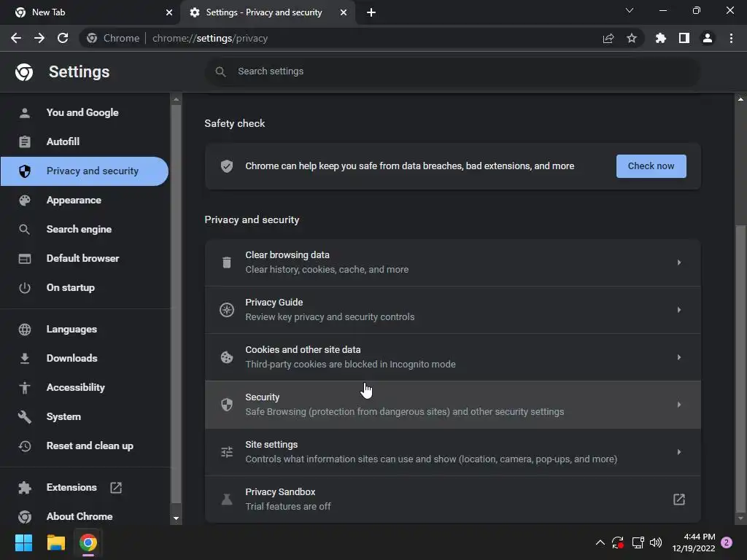The width and height of the screenshot is (747, 560).
Task: Open System settings section
Action: tap(85, 416)
